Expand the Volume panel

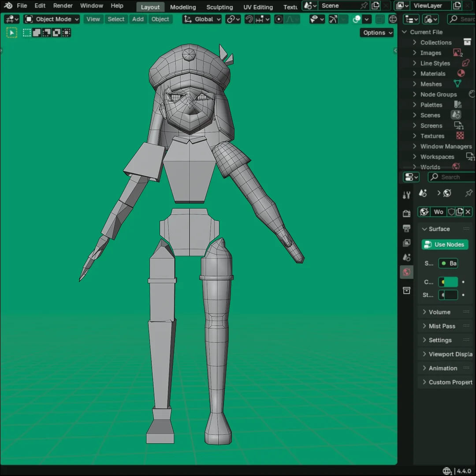[439, 312]
